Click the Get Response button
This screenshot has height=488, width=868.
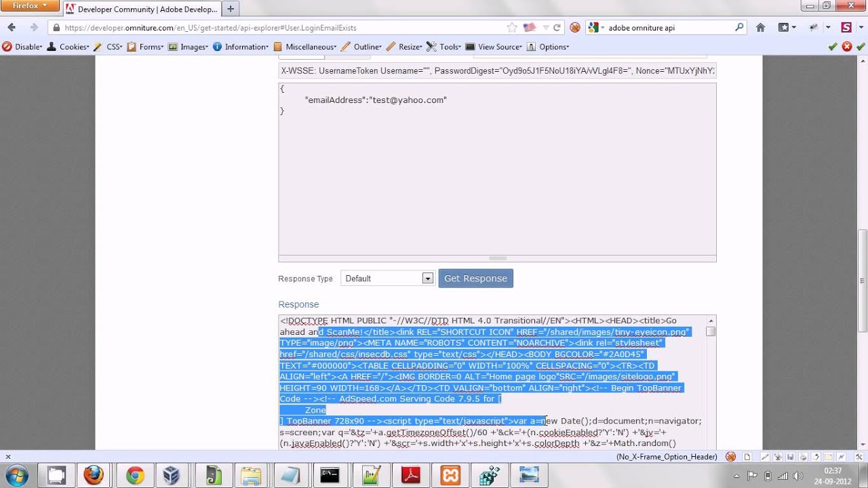pyautogui.click(x=475, y=279)
